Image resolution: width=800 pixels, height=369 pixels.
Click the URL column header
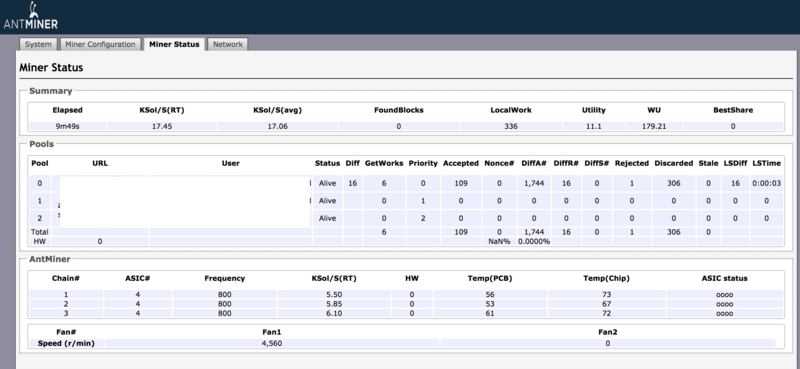click(100, 163)
